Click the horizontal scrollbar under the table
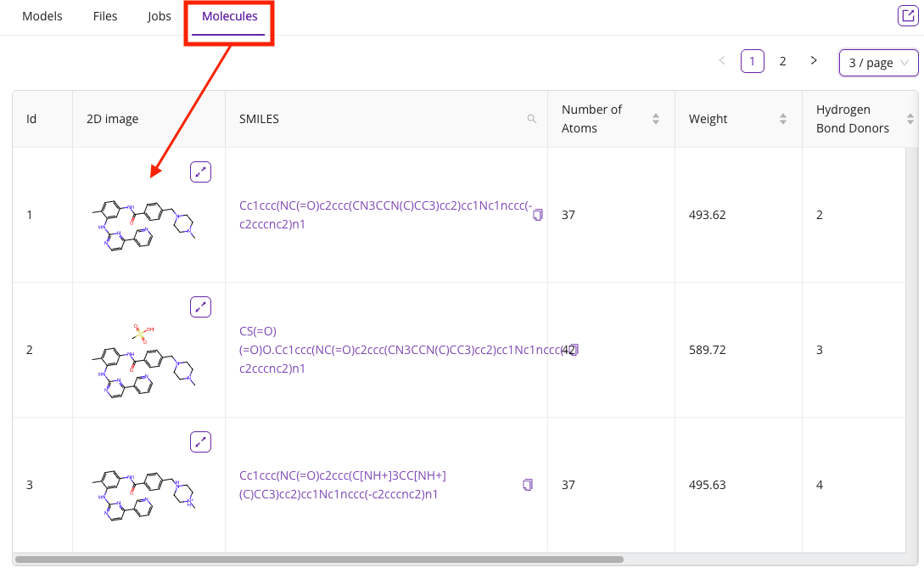 pos(319,560)
